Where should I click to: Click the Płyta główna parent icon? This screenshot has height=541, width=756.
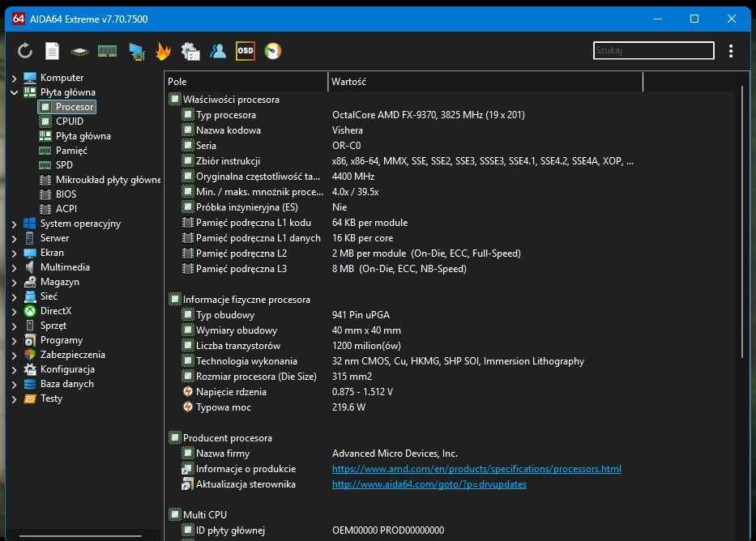[x=30, y=92]
